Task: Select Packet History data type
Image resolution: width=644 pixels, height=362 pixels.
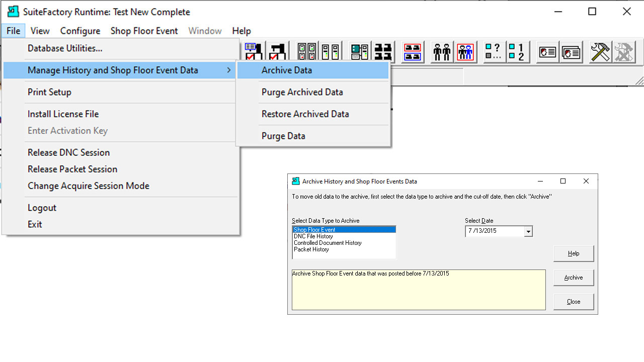Action: click(344, 249)
